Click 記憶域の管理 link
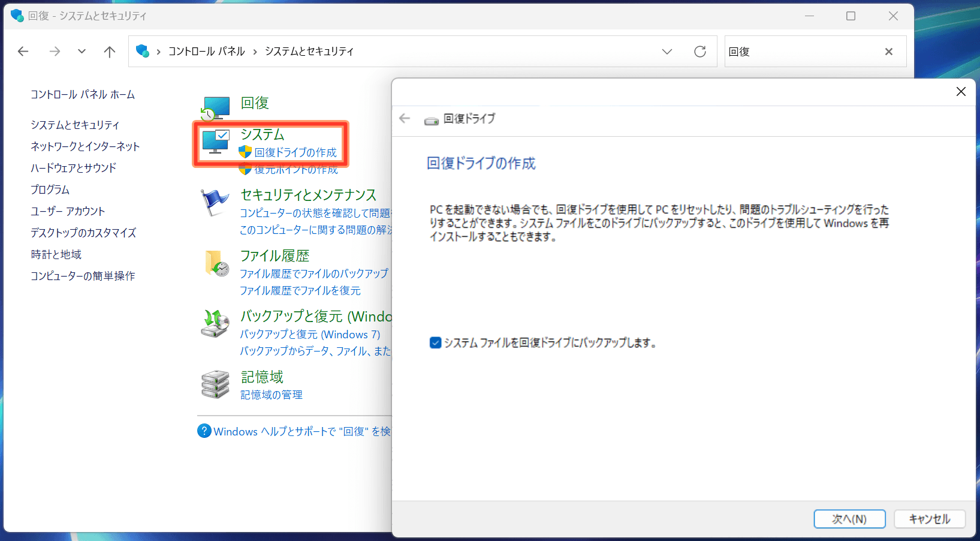980x541 pixels. (x=271, y=395)
